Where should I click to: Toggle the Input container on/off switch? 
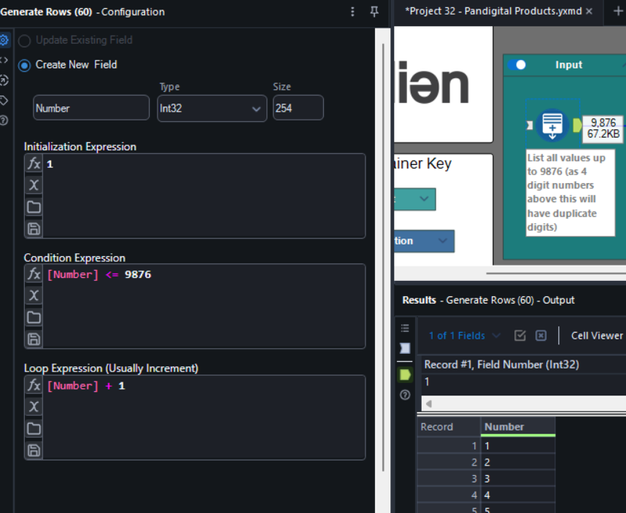point(517,64)
